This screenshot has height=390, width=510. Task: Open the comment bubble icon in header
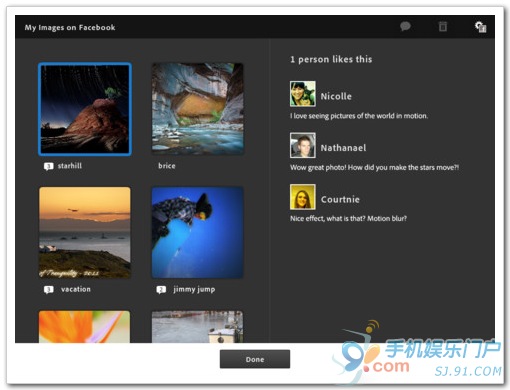pos(405,26)
